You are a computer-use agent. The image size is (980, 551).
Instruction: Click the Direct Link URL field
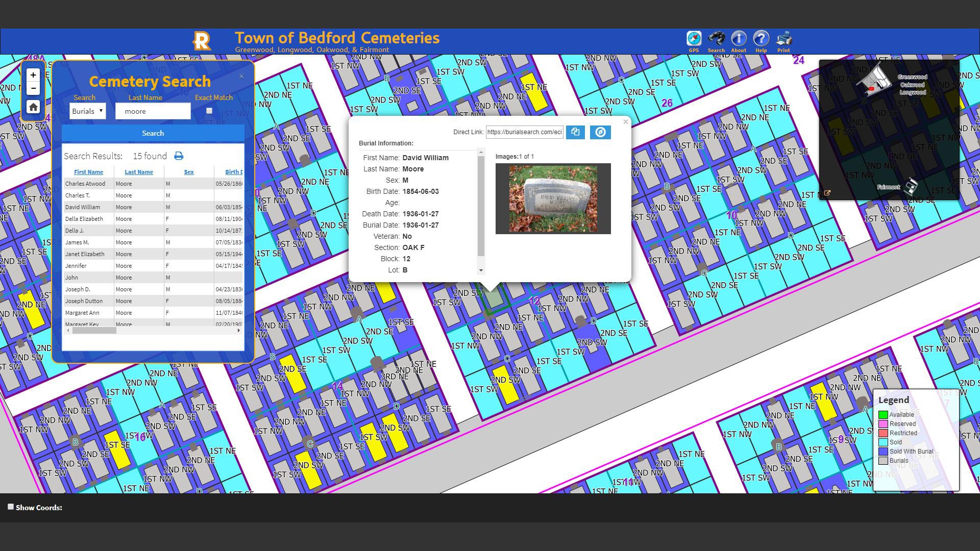524,132
